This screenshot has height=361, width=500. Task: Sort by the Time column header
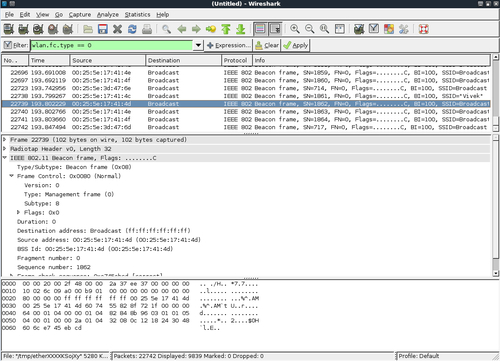(49, 60)
